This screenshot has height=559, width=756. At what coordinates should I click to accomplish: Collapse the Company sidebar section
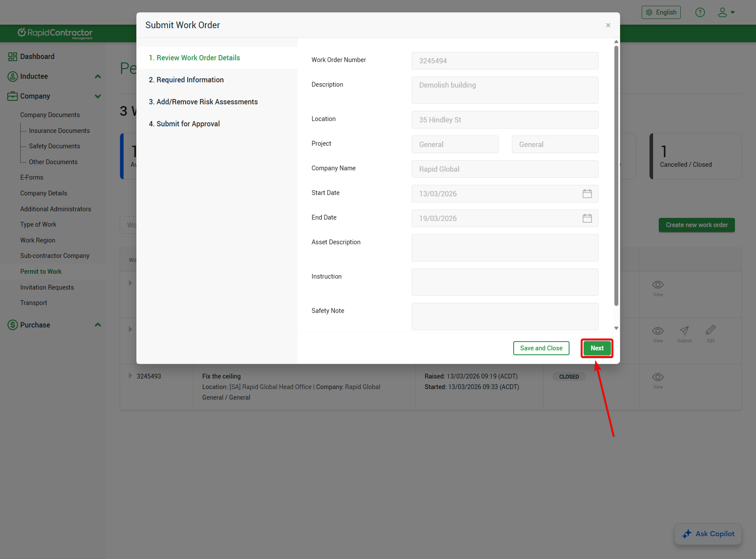(98, 96)
